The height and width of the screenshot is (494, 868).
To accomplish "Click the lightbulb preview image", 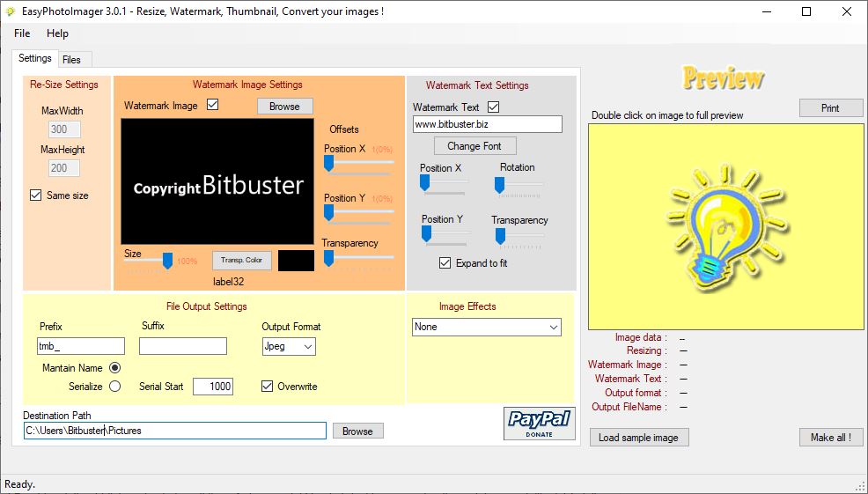I will [725, 226].
